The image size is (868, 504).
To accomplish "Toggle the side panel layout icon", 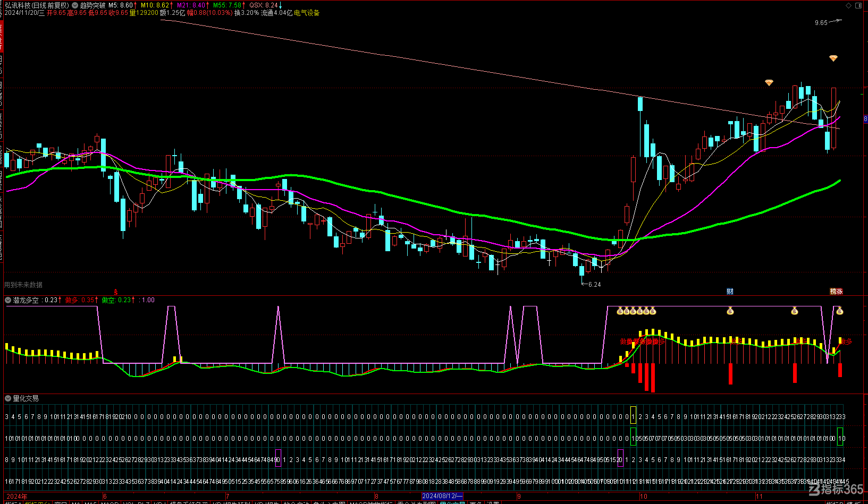I will 858,5.
